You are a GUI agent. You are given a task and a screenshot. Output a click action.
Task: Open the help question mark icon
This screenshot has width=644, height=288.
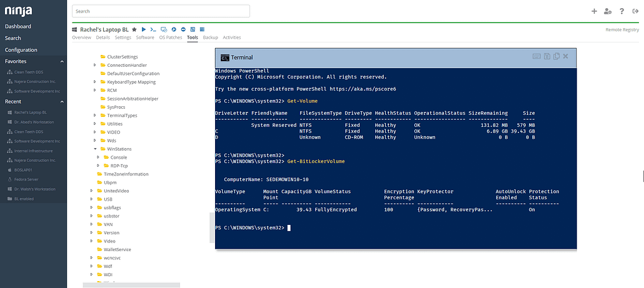(x=622, y=11)
